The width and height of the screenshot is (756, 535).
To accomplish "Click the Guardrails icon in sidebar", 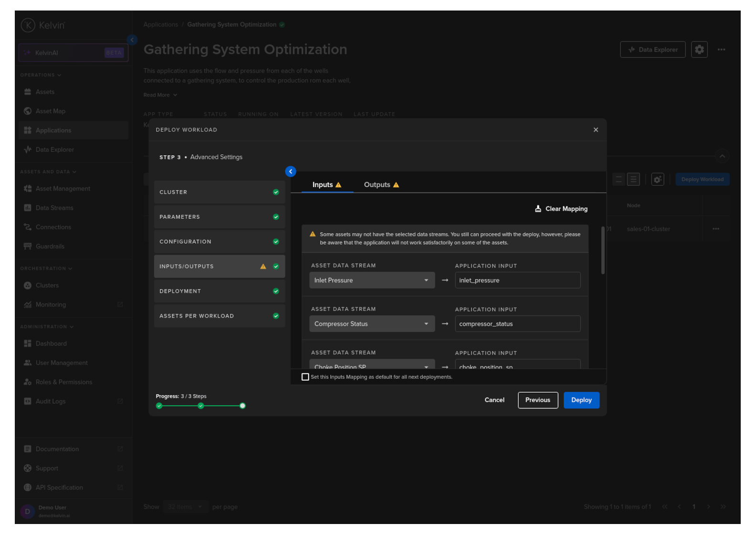I will click(28, 246).
